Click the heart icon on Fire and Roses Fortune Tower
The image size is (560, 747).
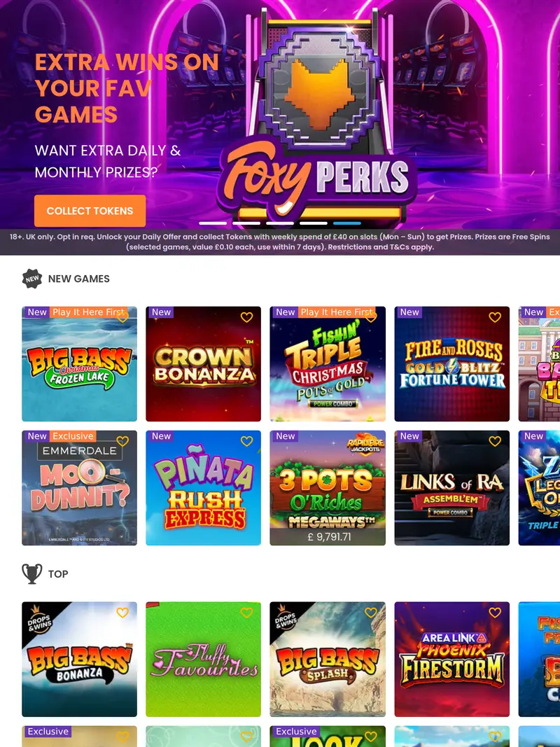495,317
